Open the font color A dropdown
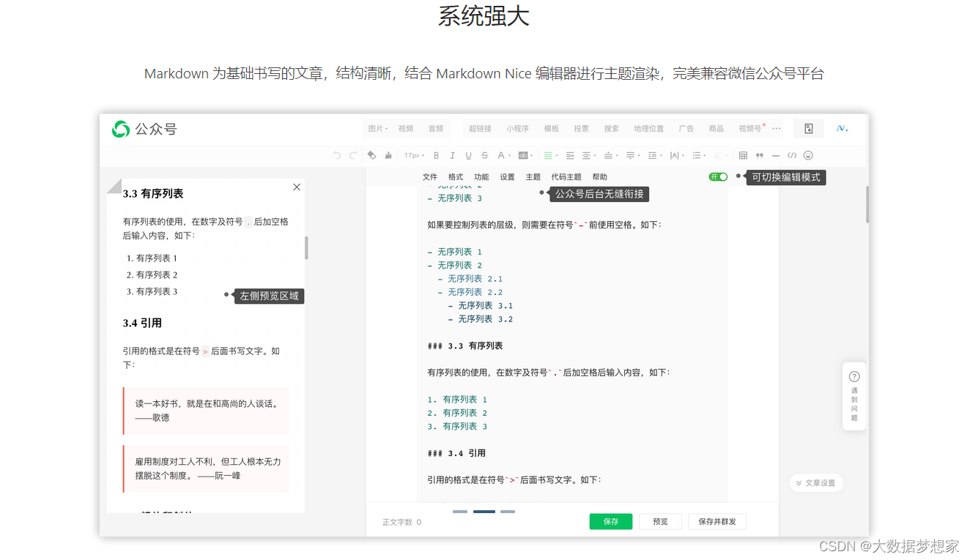This screenshot has height=560, width=970. pyautogui.click(x=503, y=155)
